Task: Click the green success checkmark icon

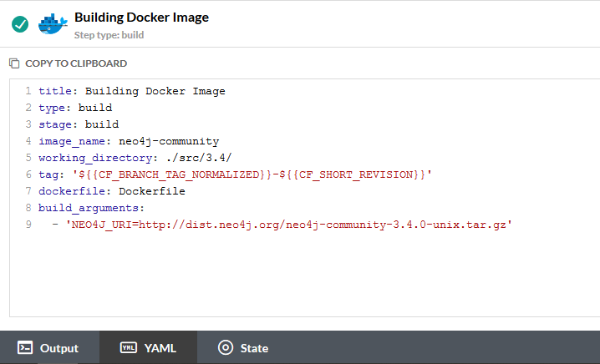Action: pyautogui.click(x=20, y=24)
